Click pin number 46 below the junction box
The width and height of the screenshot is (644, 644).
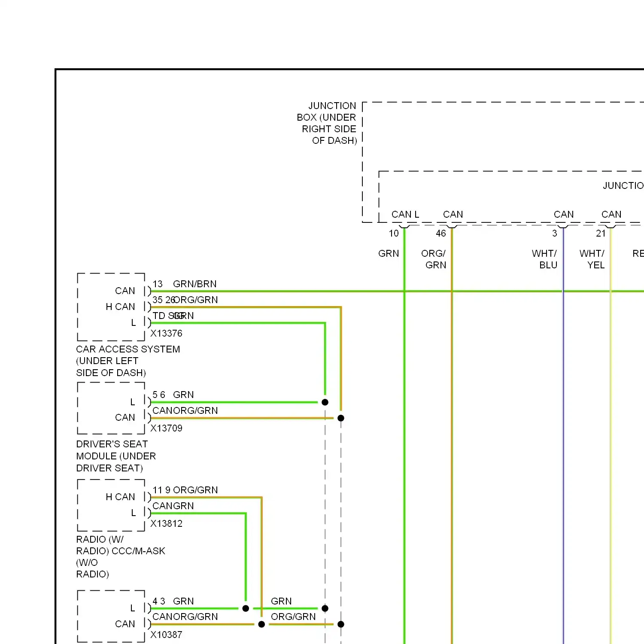click(441, 234)
